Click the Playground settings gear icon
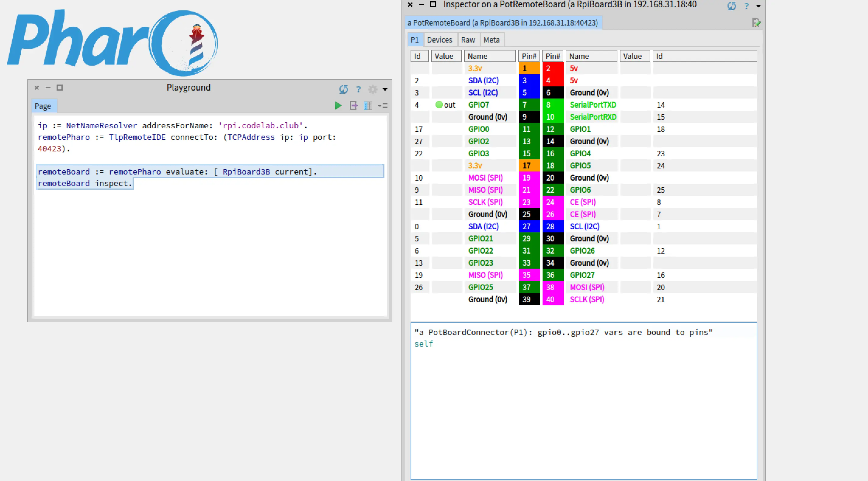The image size is (868, 481). (372, 89)
